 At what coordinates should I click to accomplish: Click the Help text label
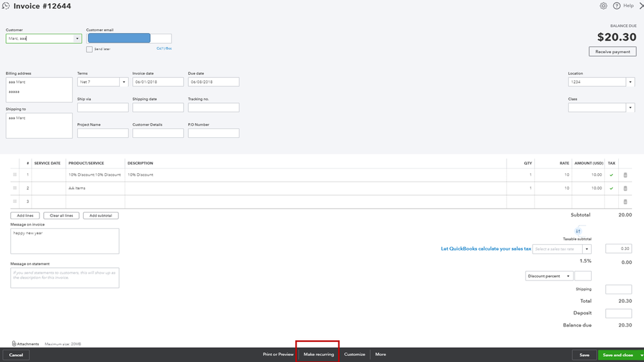(x=628, y=6)
